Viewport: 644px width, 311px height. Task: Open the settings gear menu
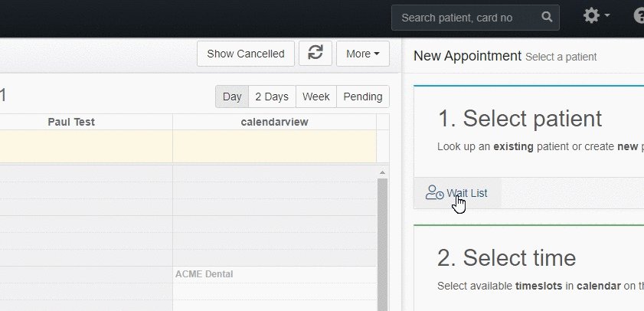(591, 16)
